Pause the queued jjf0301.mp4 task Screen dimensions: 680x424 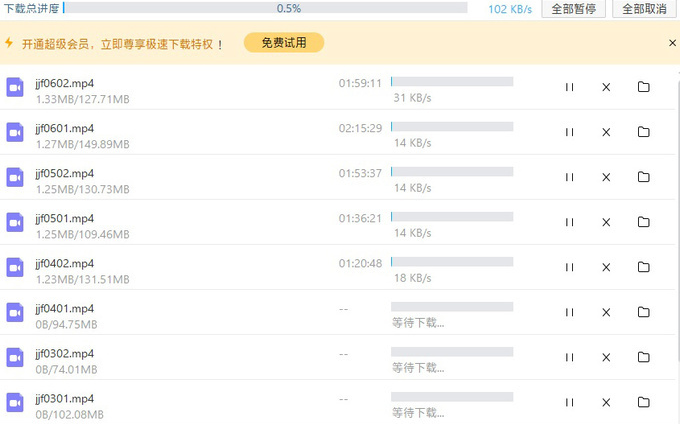(x=569, y=402)
